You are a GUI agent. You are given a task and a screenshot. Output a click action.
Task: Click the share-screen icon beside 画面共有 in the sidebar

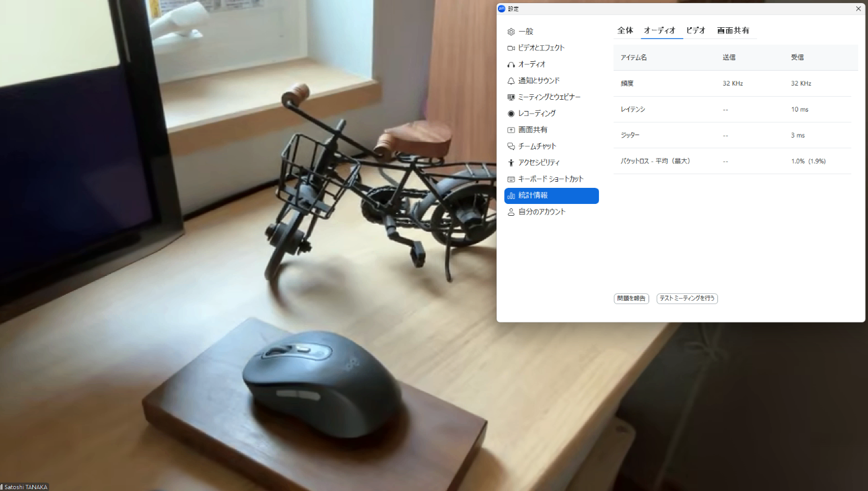click(511, 130)
